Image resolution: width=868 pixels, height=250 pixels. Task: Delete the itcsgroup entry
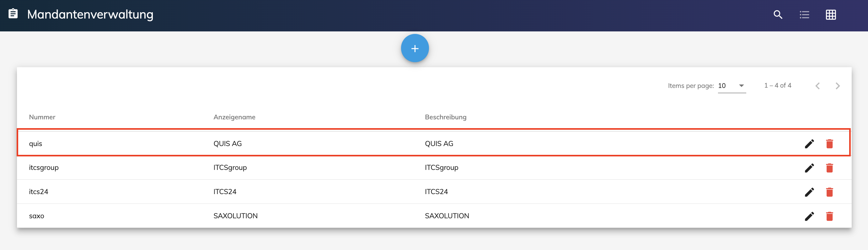pos(829,168)
